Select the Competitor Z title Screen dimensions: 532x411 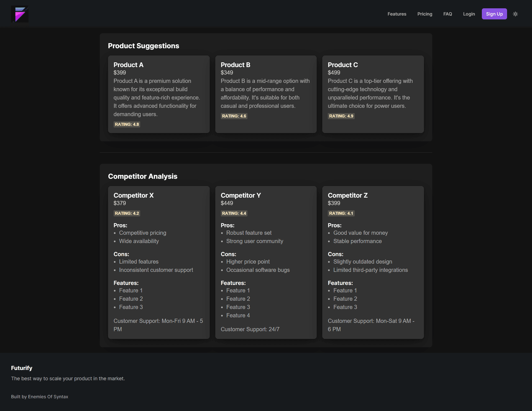tap(348, 195)
